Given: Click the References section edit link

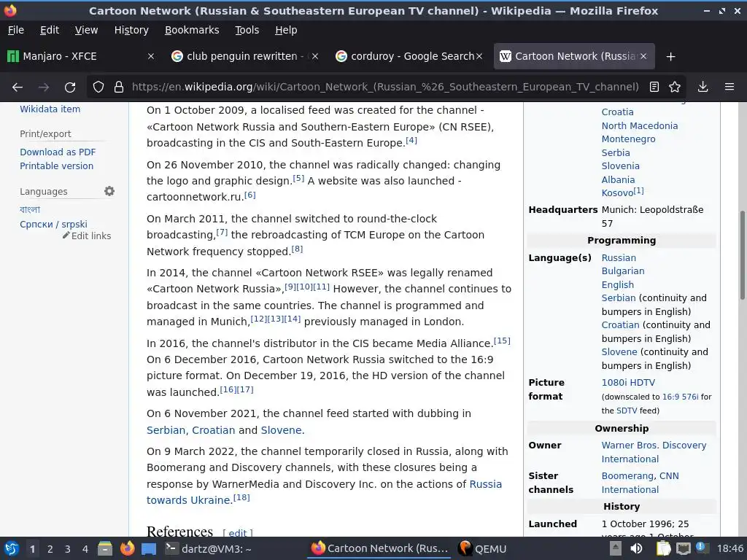Looking at the screenshot, I should pos(238,533).
